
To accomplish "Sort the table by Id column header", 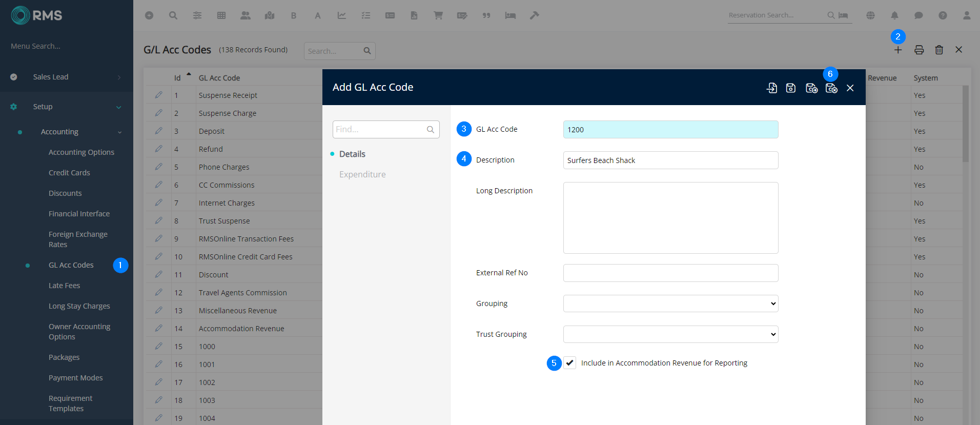I will tap(177, 78).
